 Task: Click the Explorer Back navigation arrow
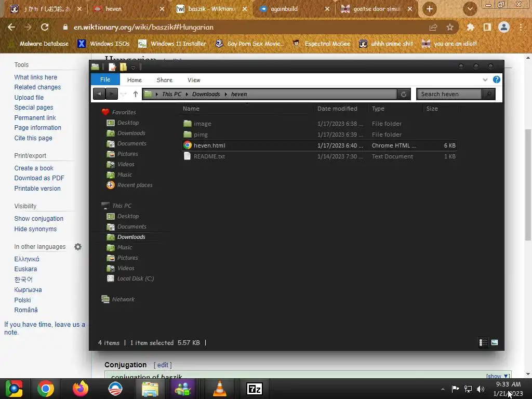pyautogui.click(x=99, y=94)
